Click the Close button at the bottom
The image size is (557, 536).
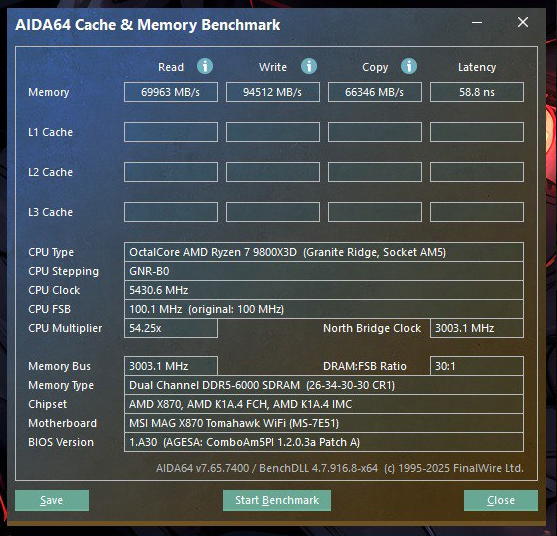[x=501, y=500]
